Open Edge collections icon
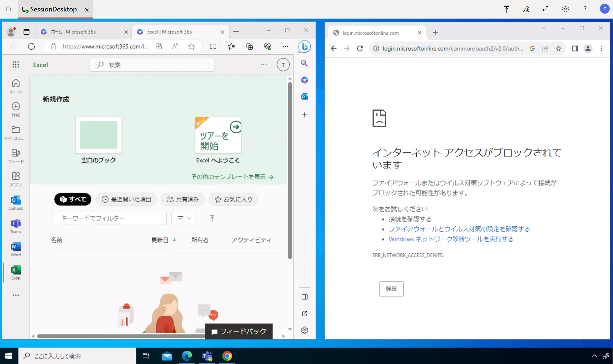Viewport: 613px width, 364px height. tap(249, 46)
